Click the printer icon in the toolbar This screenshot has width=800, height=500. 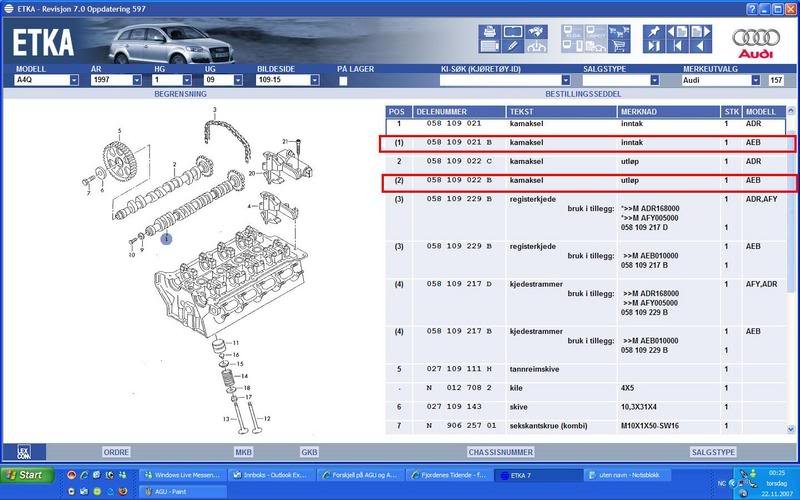coord(489,32)
